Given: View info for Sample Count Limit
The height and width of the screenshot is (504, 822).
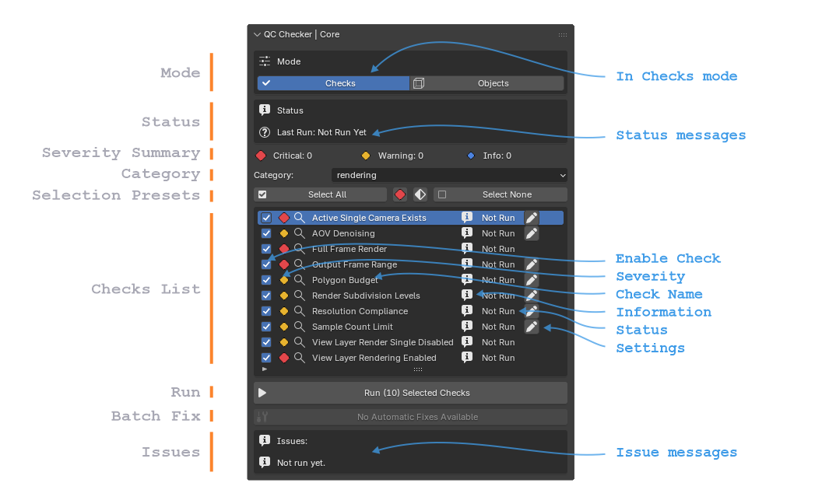Looking at the screenshot, I should click(x=466, y=326).
